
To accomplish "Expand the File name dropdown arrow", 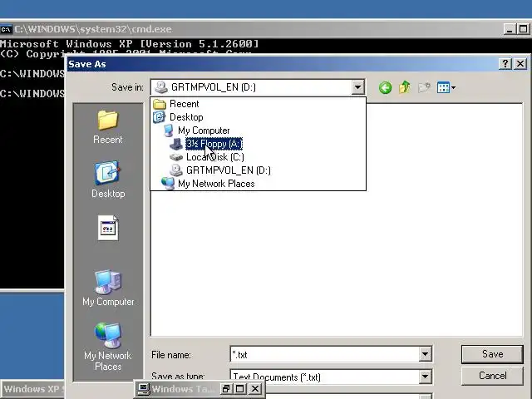I will (425, 355).
